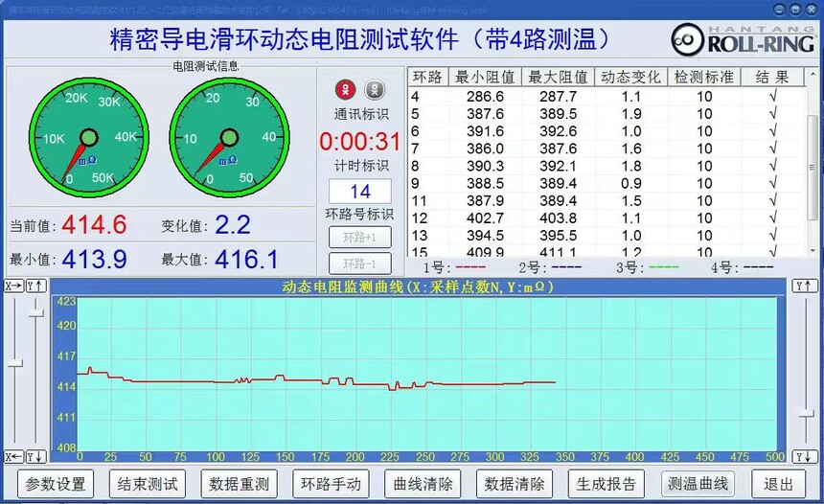Click the Y↓ button left of chart
The width and height of the screenshot is (824, 504).
(x=36, y=457)
